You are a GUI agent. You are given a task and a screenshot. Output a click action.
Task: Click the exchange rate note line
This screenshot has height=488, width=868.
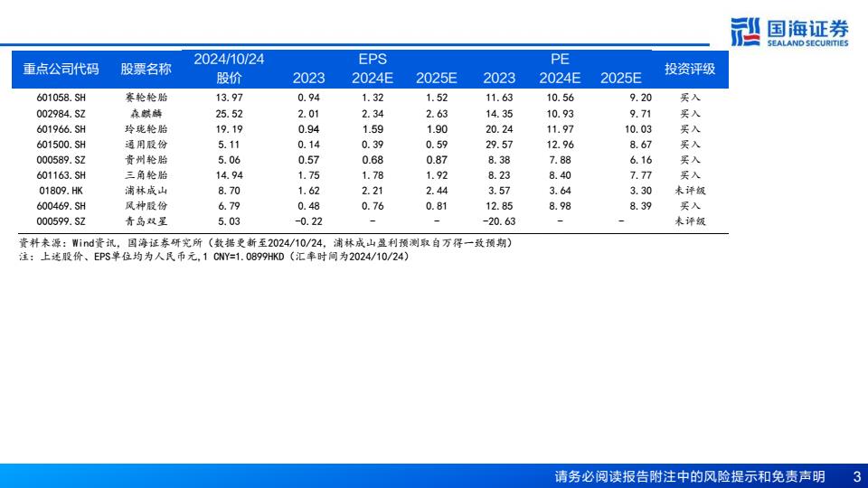click(214, 258)
